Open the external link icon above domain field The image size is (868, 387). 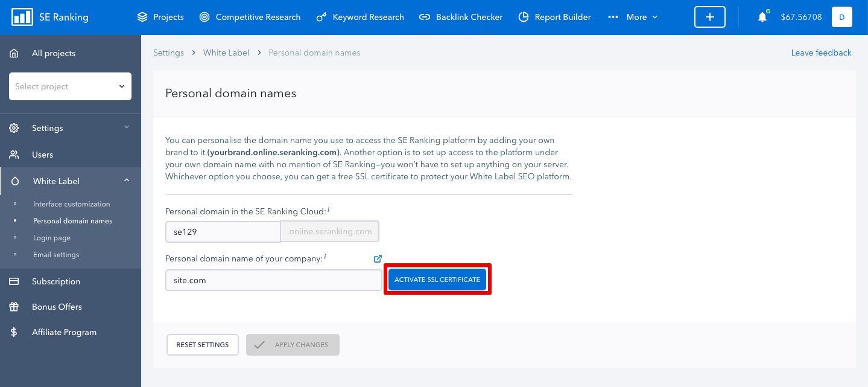pyautogui.click(x=378, y=258)
